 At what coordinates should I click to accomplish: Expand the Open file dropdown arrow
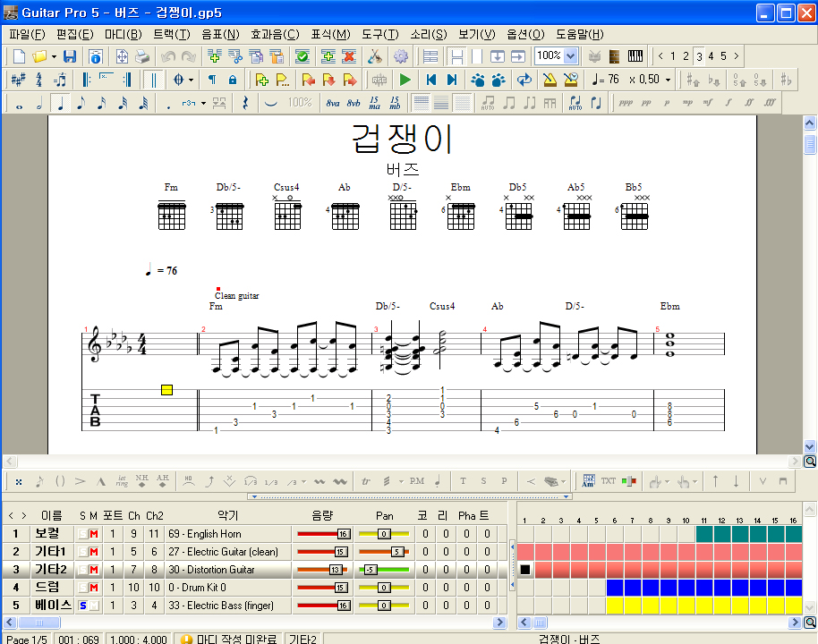point(54,56)
